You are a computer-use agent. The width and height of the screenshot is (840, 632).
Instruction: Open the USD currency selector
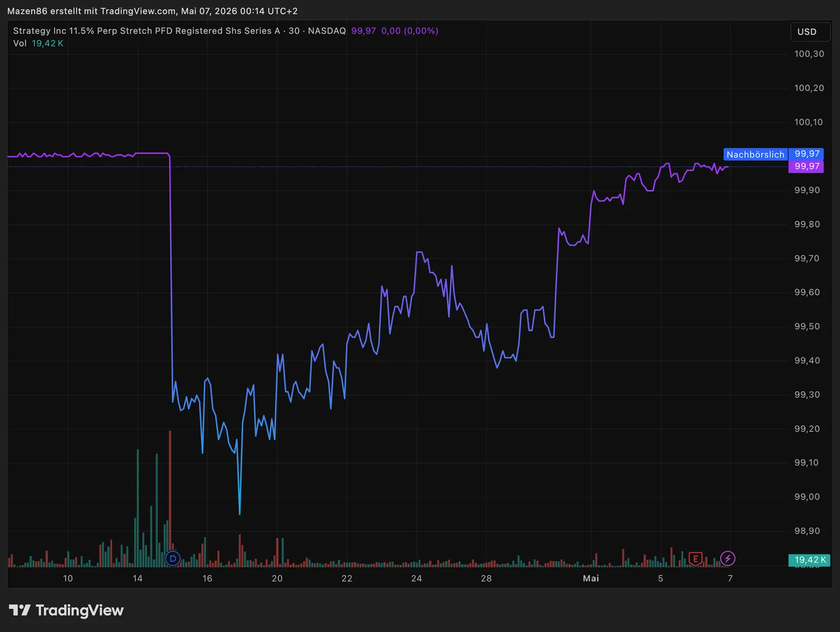810,32
